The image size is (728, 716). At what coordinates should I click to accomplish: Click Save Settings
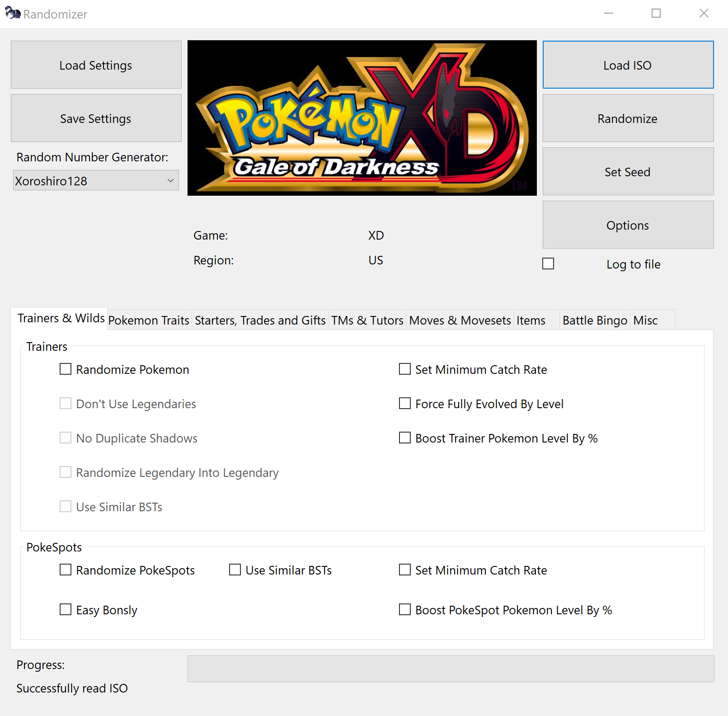tap(96, 118)
